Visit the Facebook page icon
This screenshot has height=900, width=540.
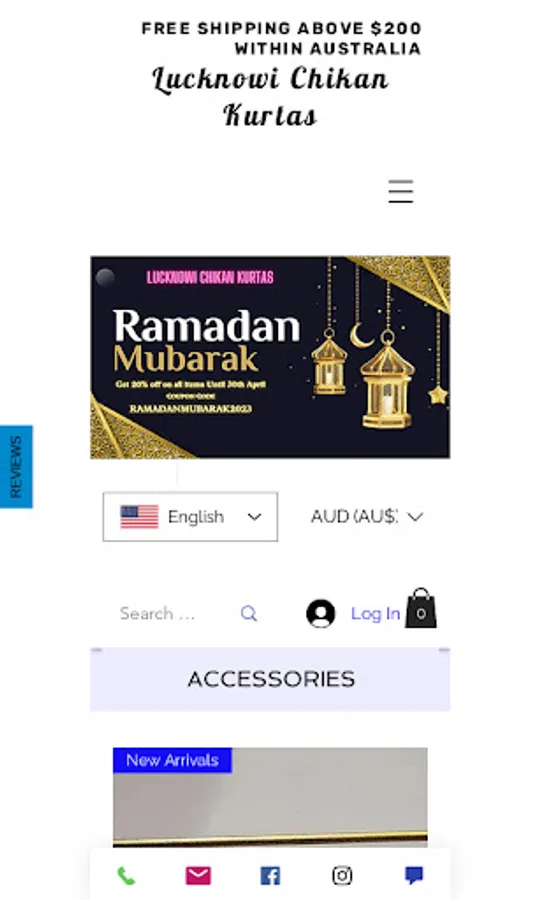[x=270, y=876]
